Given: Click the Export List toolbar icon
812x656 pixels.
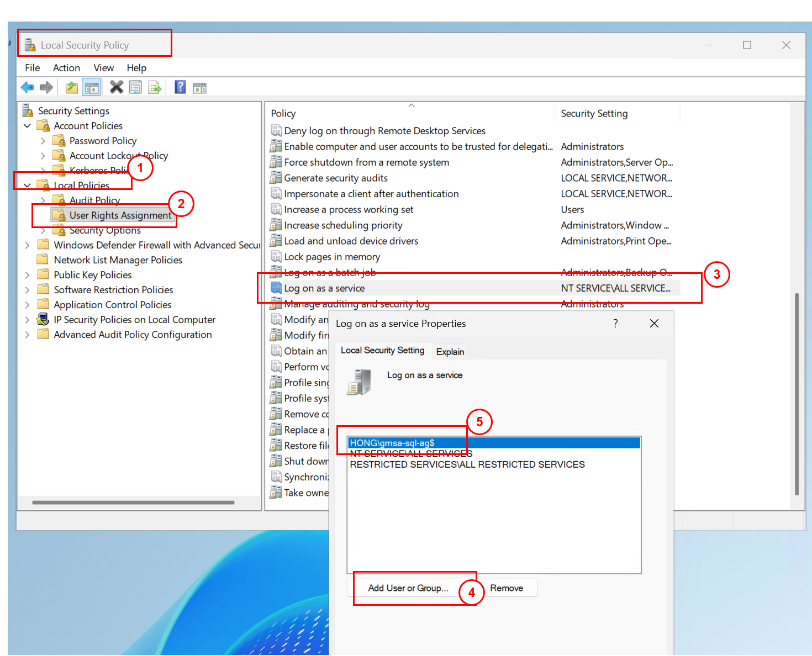Looking at the screenshot, I should 155,87.
